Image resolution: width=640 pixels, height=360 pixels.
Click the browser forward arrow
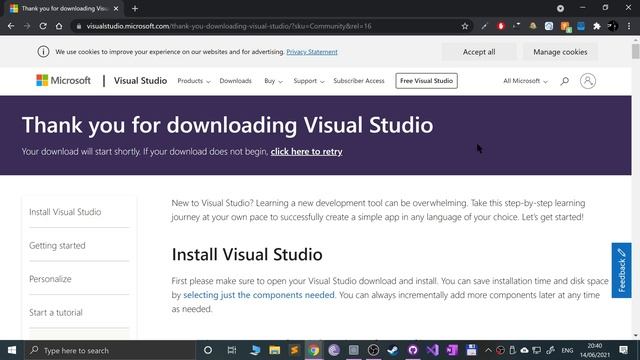point(27,26)
